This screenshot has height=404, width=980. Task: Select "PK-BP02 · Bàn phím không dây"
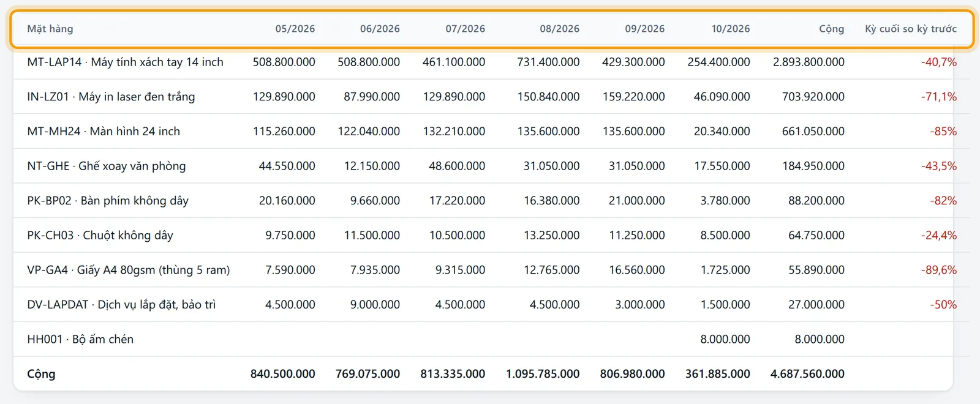(x=108, y=201)
